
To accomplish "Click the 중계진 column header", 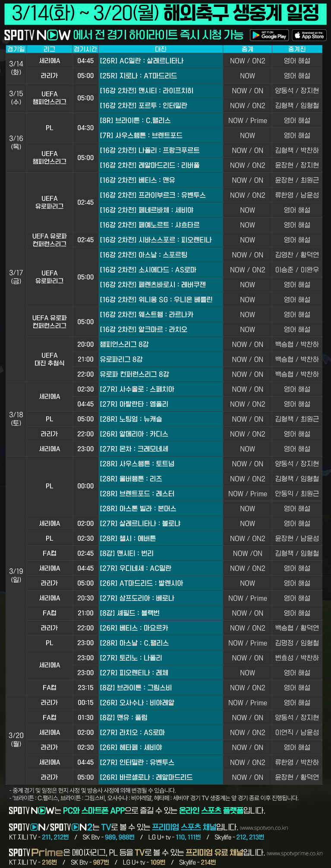I will pyautogui.click(x=297, y=49).
